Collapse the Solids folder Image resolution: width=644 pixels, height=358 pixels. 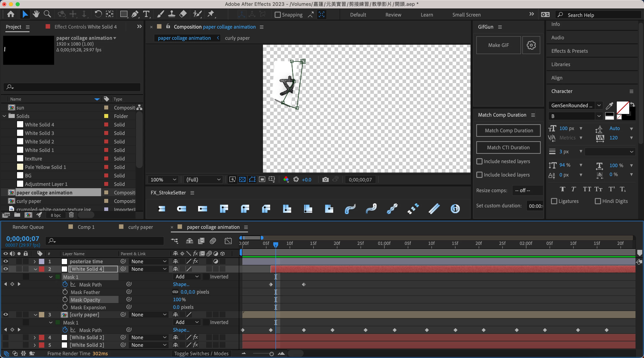click(4, 116)
